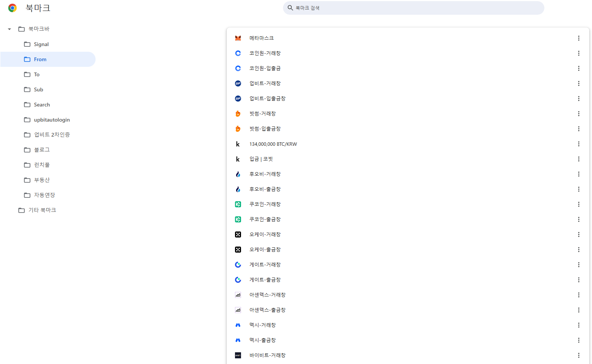Click the OKX icon beside 오케이-거래창
Screen dimensions: 592x364
(x=238, y=234)
